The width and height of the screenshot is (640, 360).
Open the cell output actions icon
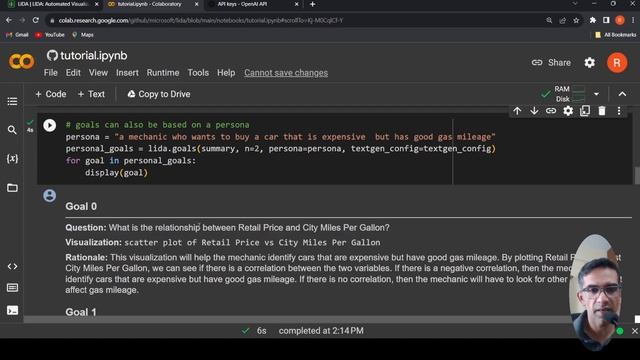coord(50,196)
